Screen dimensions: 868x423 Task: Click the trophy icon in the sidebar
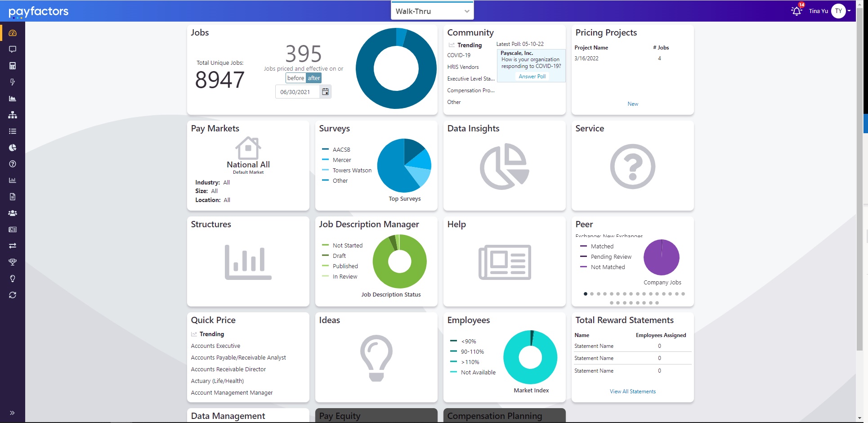(13, 262)
